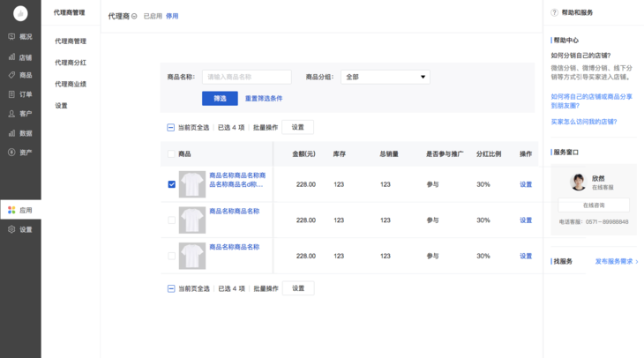
Task: Go to 店铺 shop icon in sidebar
Action: pos(11,56)
